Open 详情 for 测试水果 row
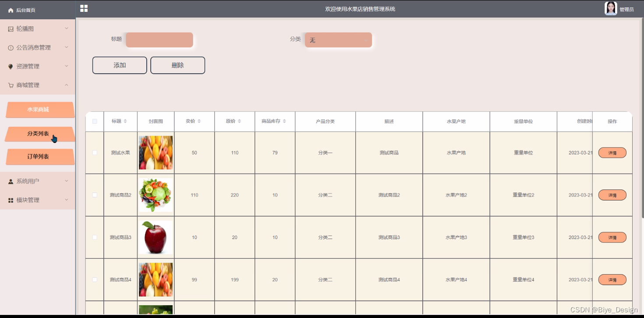Image resolution: width=644 pixels, height=318 pixels. click(x=612, y=153)
